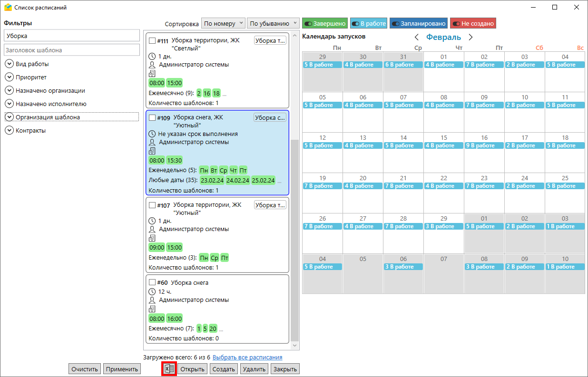
Task: Expand the Вид работы filter
Action: click(9, 64)
